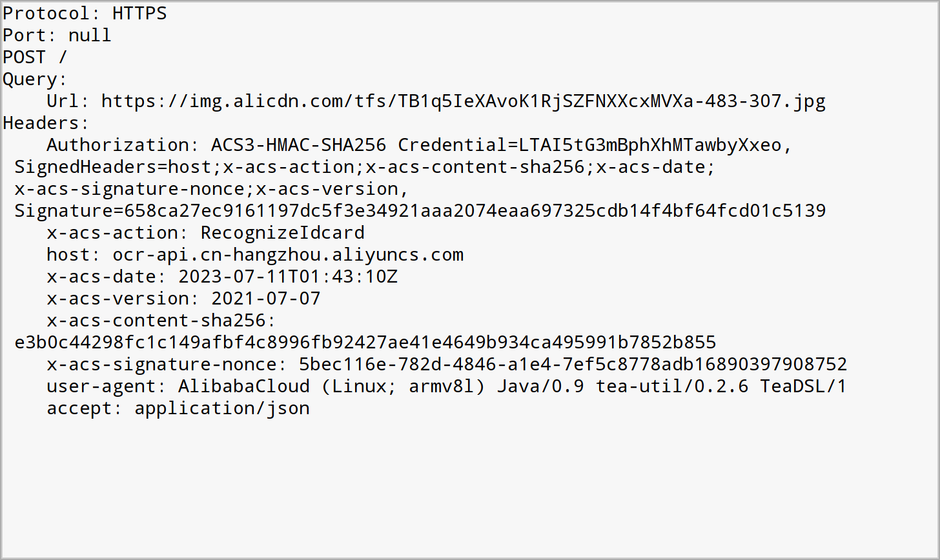Select the POST / request line
Image resolution: width=940 pixels, height=560 pixels.
click(x=35, y=57)
